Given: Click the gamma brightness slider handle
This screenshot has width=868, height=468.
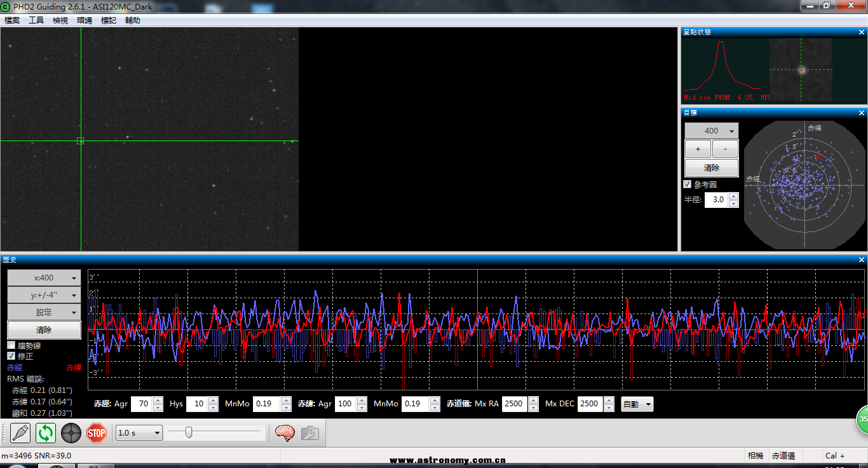Looking at the screenshot, I should (189, 433).
